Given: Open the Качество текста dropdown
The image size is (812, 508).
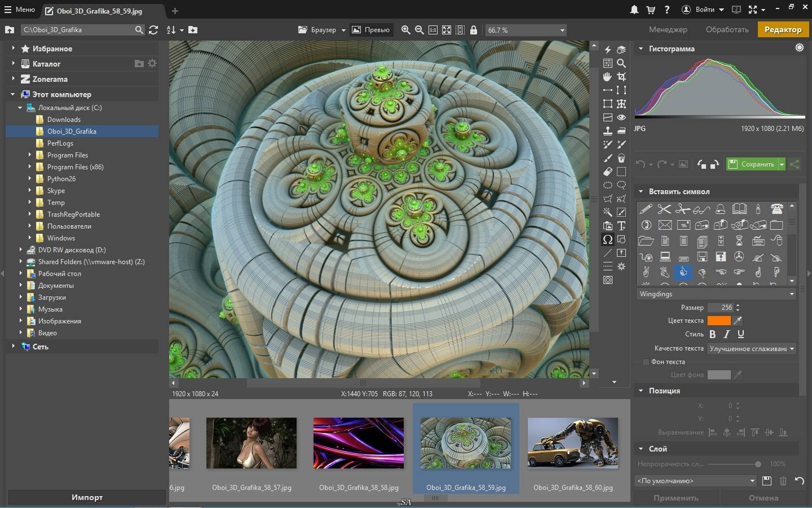Looking at the screenshot, I should click(752, 349).
